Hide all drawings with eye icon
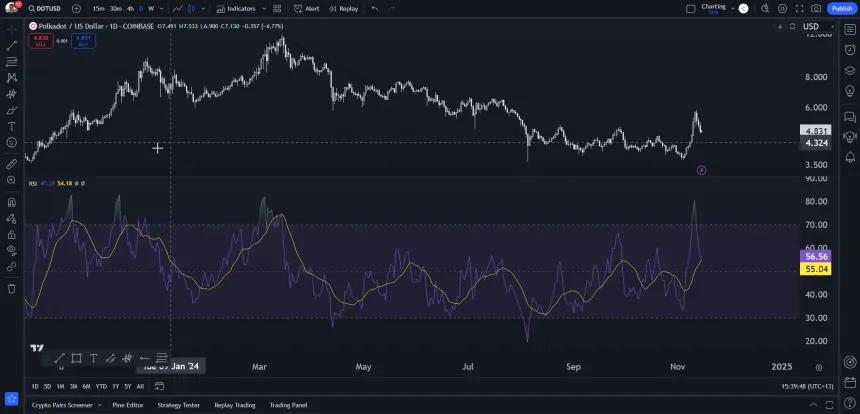 [12, 250]
